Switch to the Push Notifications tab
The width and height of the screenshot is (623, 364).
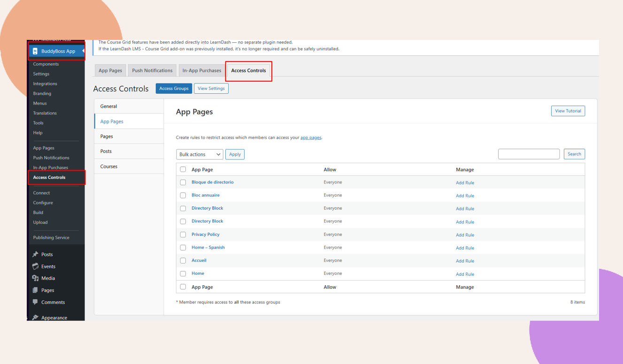(x=152, y=70)
